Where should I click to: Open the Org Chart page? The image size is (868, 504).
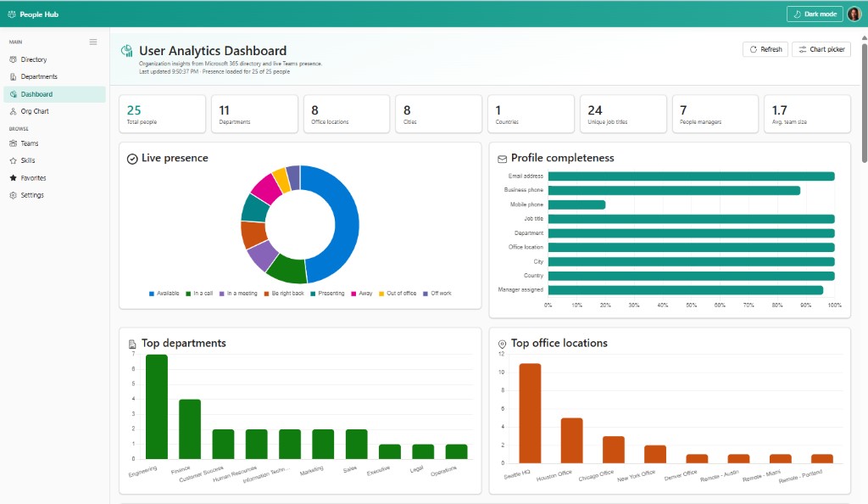[54, 111]
